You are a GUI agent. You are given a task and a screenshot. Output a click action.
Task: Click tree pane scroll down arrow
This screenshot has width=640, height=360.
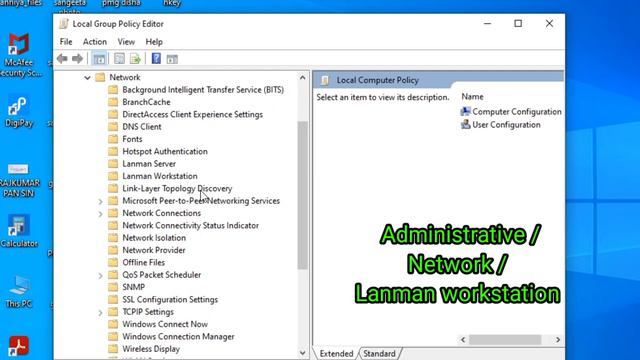[x=302, y=353]
